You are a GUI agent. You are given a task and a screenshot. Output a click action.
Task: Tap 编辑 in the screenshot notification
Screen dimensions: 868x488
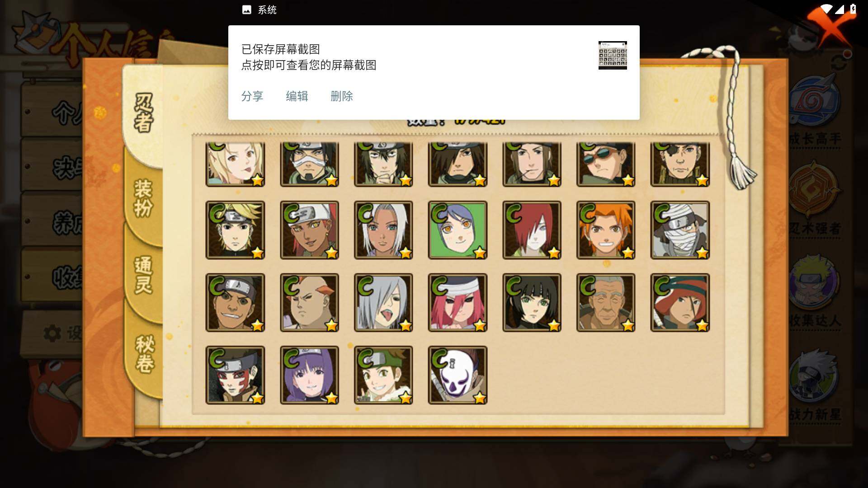point(297,96)
